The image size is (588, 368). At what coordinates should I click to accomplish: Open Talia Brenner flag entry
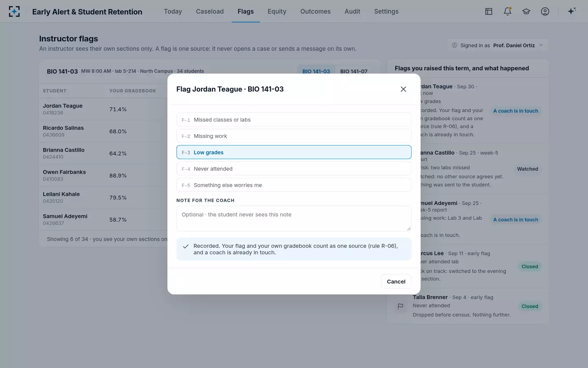click(468, 306)
